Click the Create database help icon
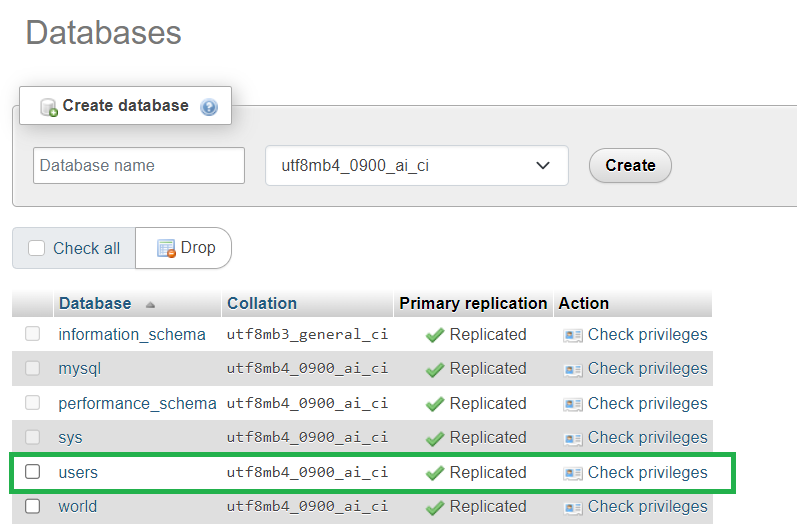This screenshot has height=530, width=797. (209, 106)
